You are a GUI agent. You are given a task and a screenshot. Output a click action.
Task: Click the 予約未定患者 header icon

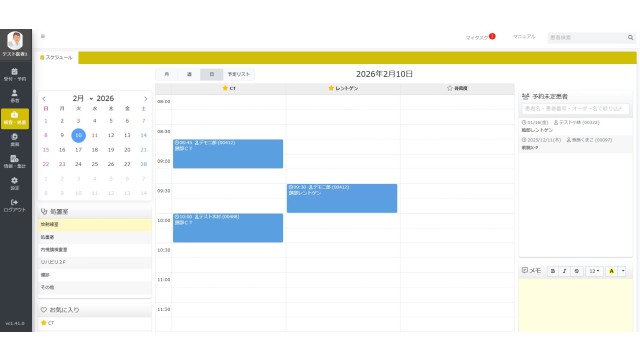click(526, 97)
